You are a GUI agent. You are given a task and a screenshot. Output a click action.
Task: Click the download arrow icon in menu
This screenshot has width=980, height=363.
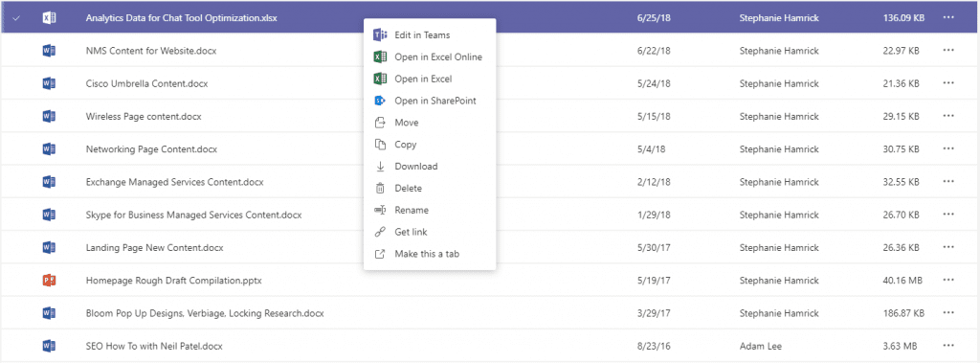tap(379, 167)
